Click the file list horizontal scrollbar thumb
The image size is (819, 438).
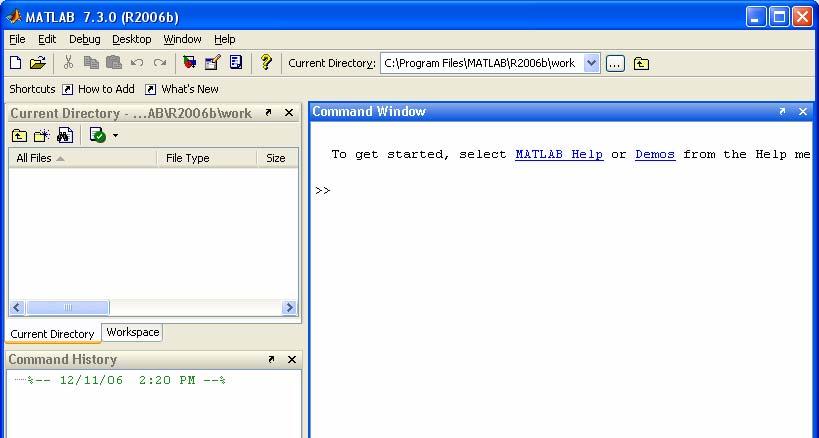[68, 307]
